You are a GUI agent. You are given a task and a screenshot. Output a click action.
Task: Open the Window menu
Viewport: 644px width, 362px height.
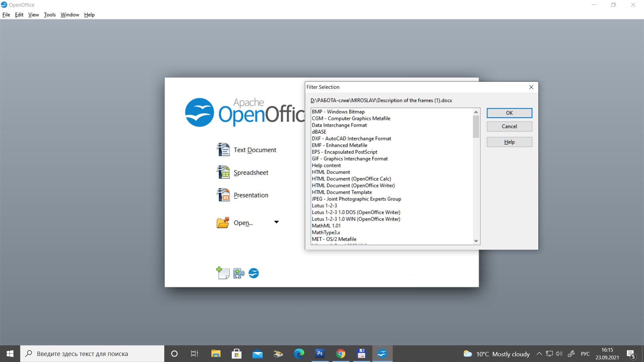pyautogui.click(x=70, y=15)
